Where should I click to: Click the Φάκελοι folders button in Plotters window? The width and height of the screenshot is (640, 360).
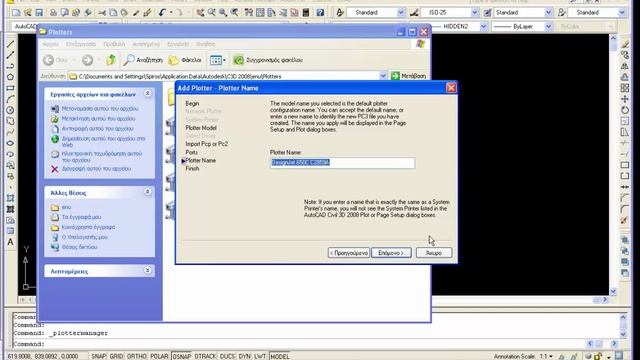(x=185, y=60)
